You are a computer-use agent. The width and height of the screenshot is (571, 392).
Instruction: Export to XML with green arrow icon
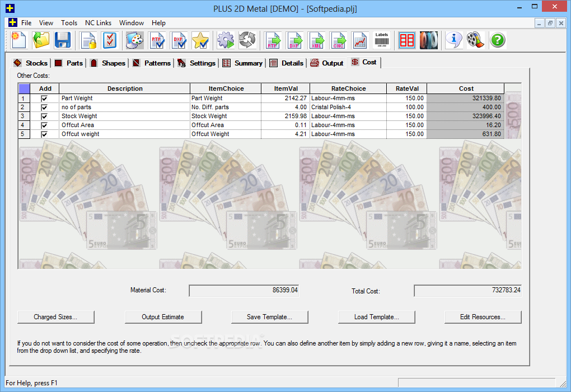point(316,40)
